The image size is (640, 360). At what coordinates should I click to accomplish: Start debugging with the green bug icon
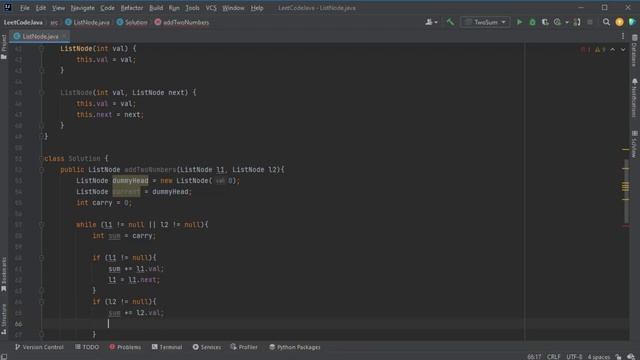coord(532,22)
